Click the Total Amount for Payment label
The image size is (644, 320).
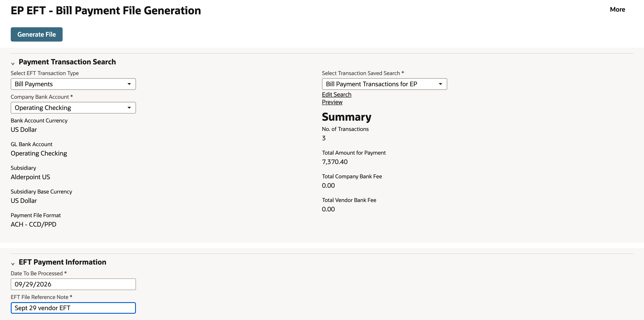pos(354,153)
